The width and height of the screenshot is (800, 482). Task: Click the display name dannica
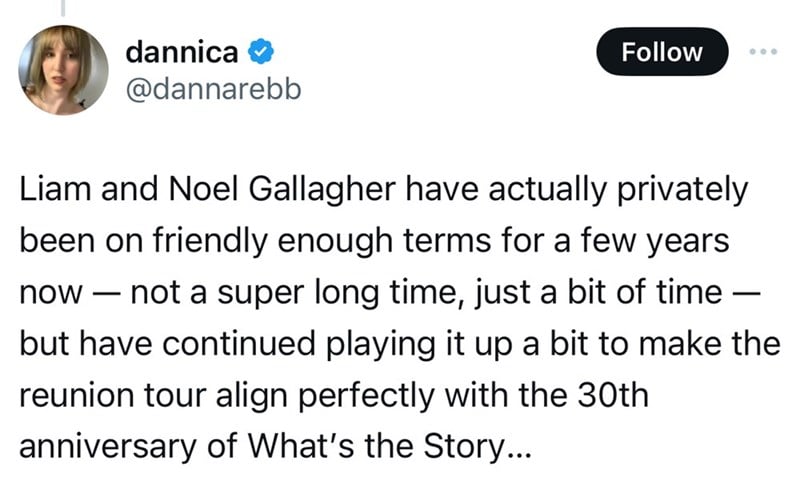(181, 50)
